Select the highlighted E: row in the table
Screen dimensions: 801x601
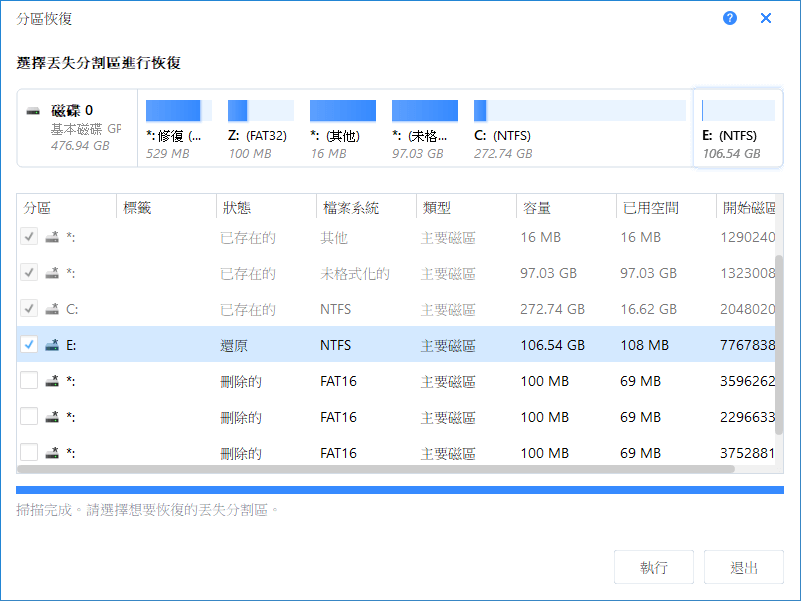[x=300, y=345]
